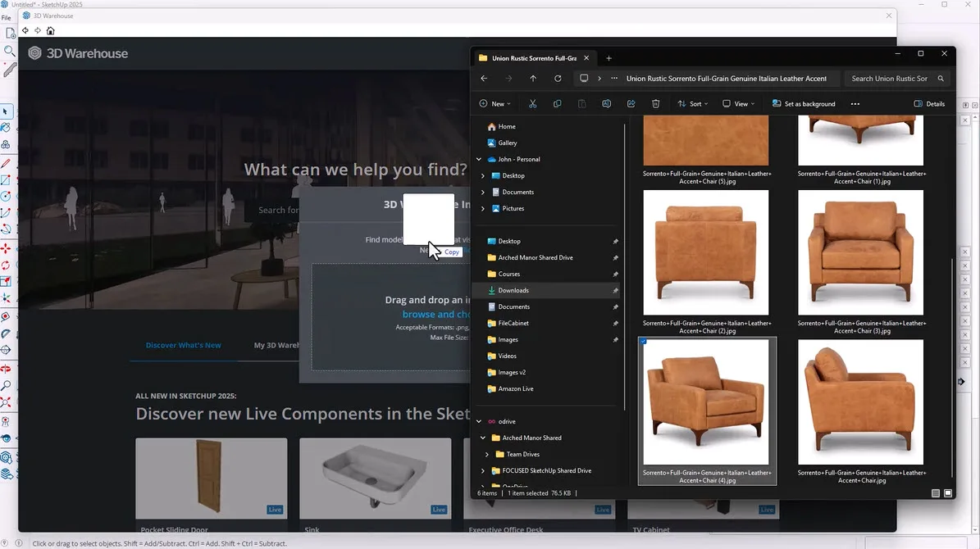Click the Cut scissors icon in Explorer
This screenshot has width=980, height=549.
click(x=532, y=104)
